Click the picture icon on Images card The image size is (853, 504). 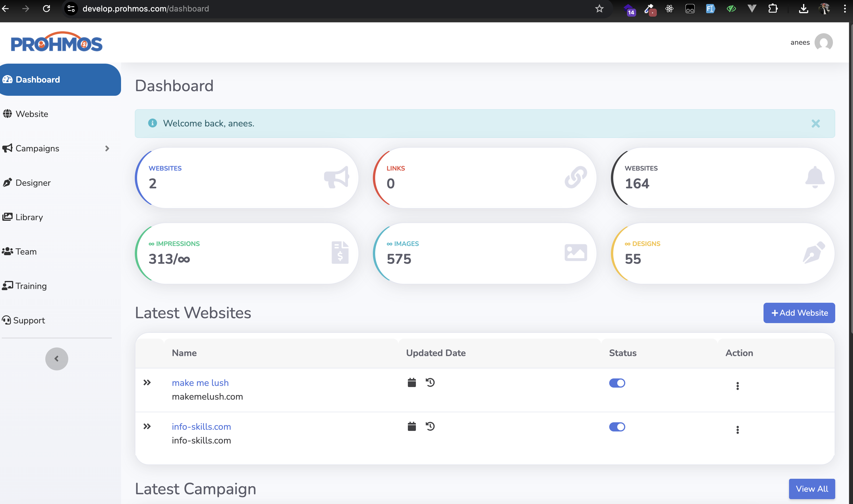click(576, 253)
